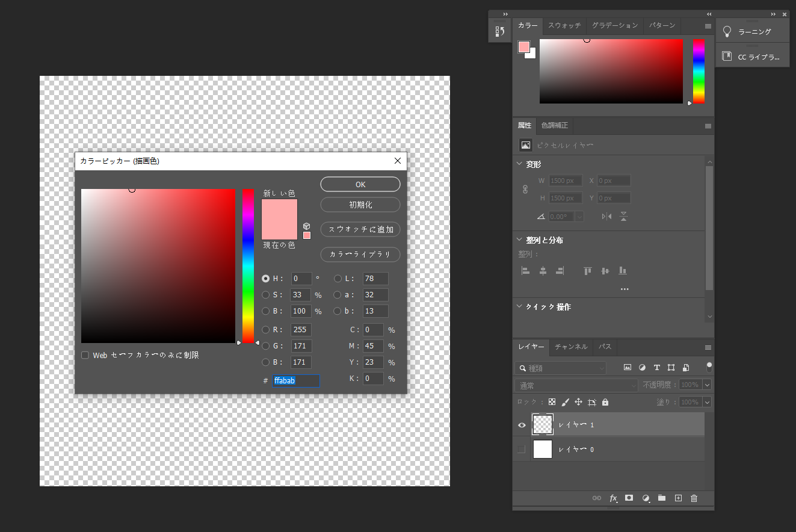Show レイヤー 0 visibility box
The image size is (796, 532).
pyautogui.click(x=522, y=449)
